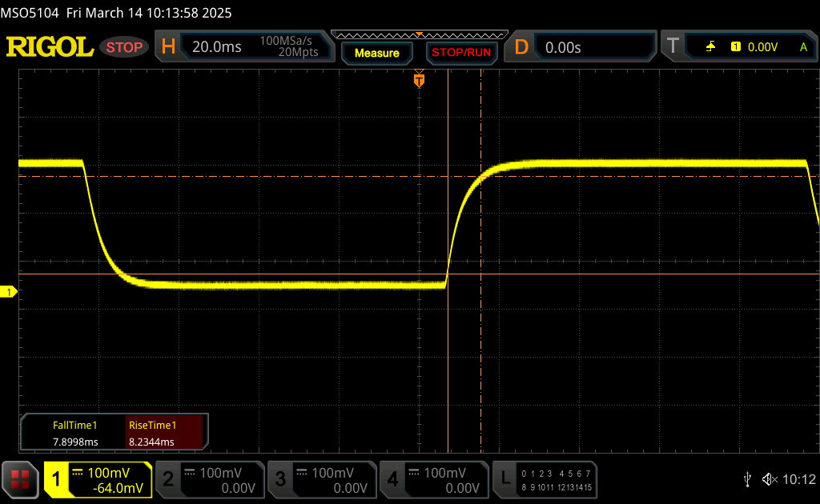Open the logic analyzer L panel
The width and height of the screenshot is (820, 504).
[545, 479]
